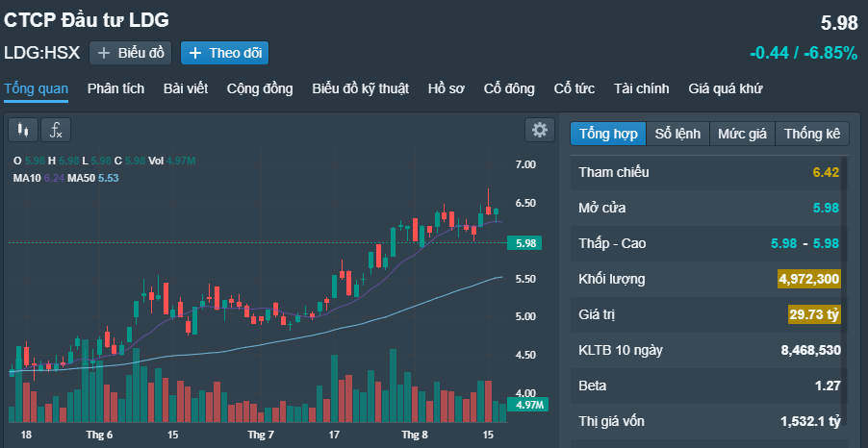Screen dimensions: 868x448
Task: Click the Mở cửa row label
Action: [x=602, y=208]
